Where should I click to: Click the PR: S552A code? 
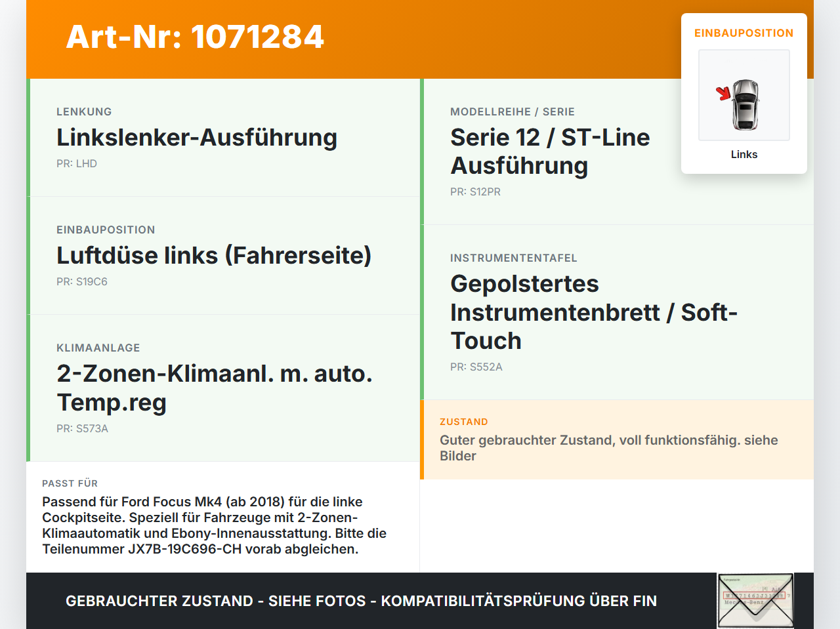476,367
